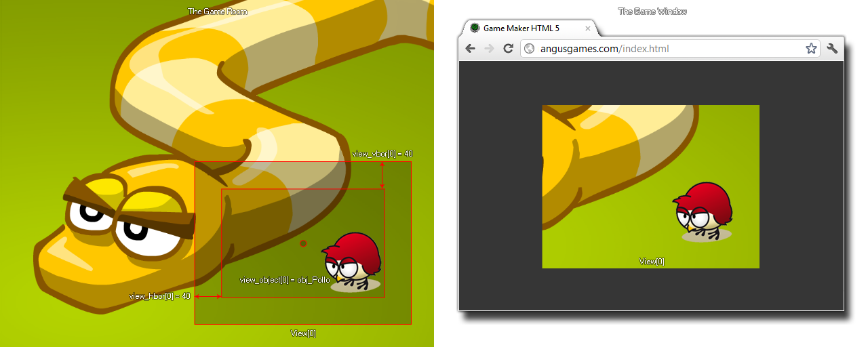Close the Game Maker HTML 5 tab
868x347 pixels.
(x=587, y=28)
